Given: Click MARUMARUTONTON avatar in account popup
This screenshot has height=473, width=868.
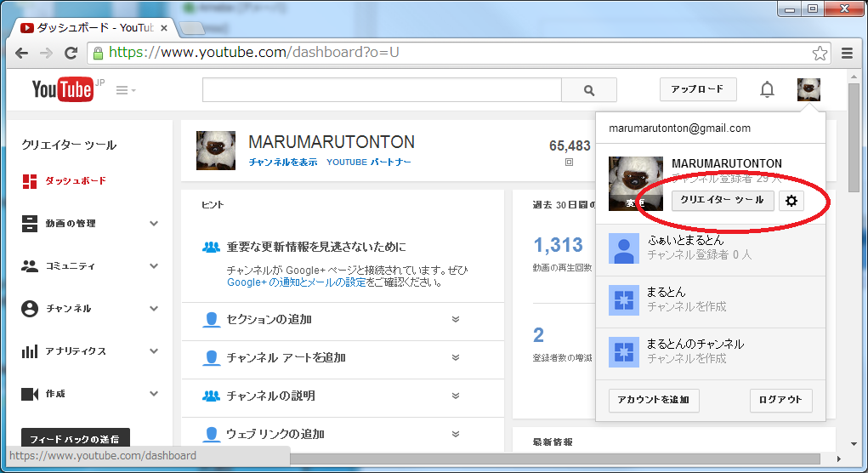Looking at the screenshot, I should (636, 183).
